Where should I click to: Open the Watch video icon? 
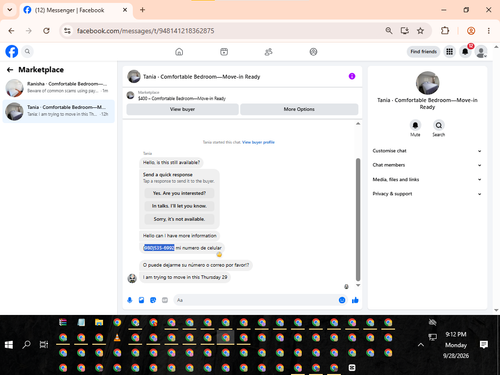click(224, 52)
